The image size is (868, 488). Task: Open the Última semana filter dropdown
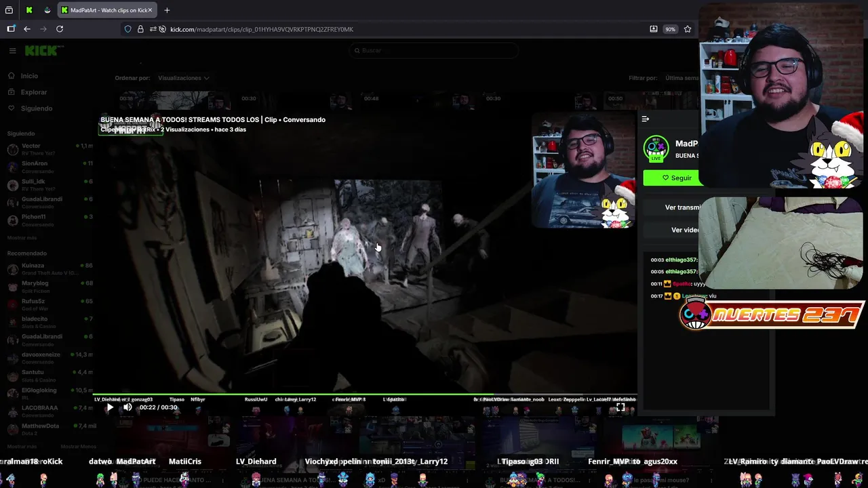(x=682, y=78)
